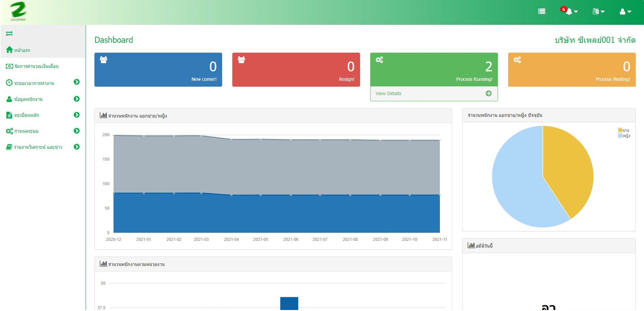Click the yellow ชาย legend swatch
This screenshot has width=644, height=311.
(x=620, y=130)
